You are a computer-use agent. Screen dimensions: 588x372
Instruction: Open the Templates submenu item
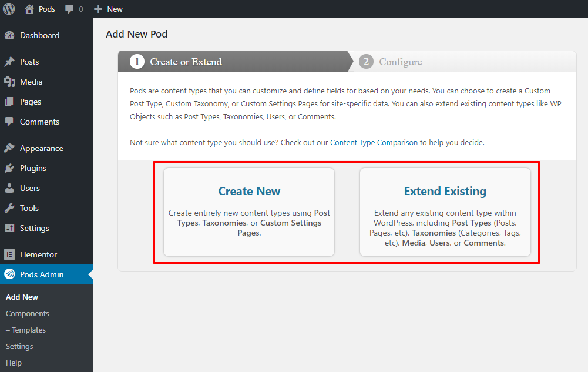pos(26,330)
